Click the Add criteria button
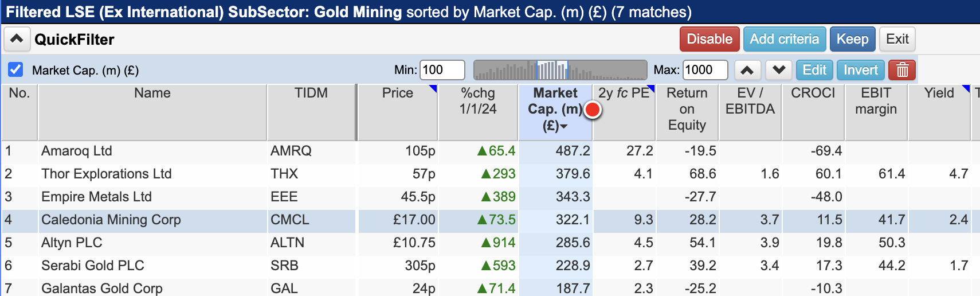 (x=785, y=39)
